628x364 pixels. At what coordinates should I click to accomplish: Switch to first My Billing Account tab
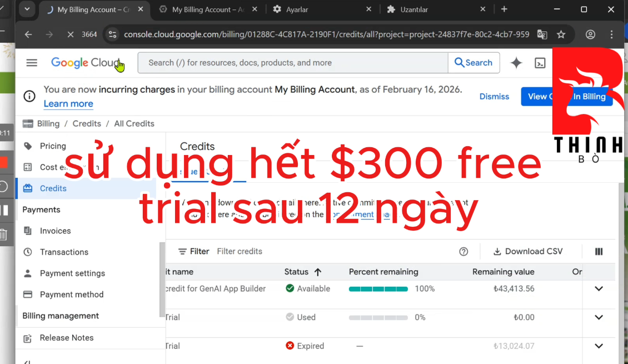(x=93, y=9)
